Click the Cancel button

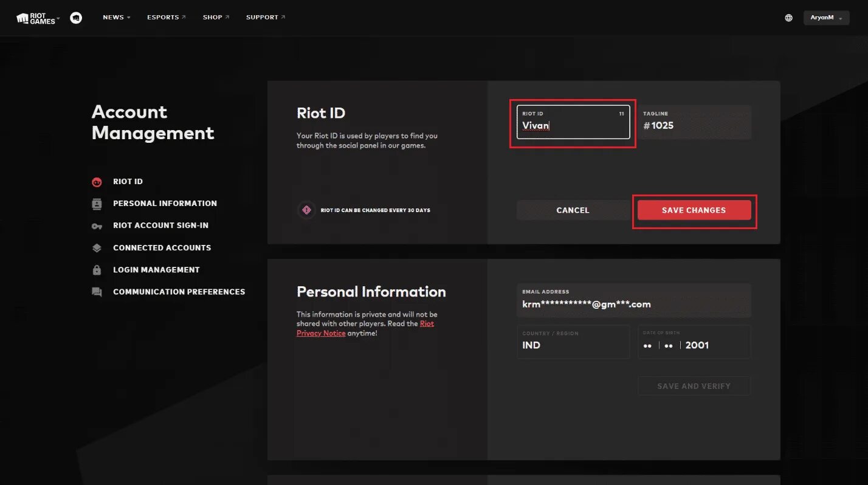(x=573, y=210)
